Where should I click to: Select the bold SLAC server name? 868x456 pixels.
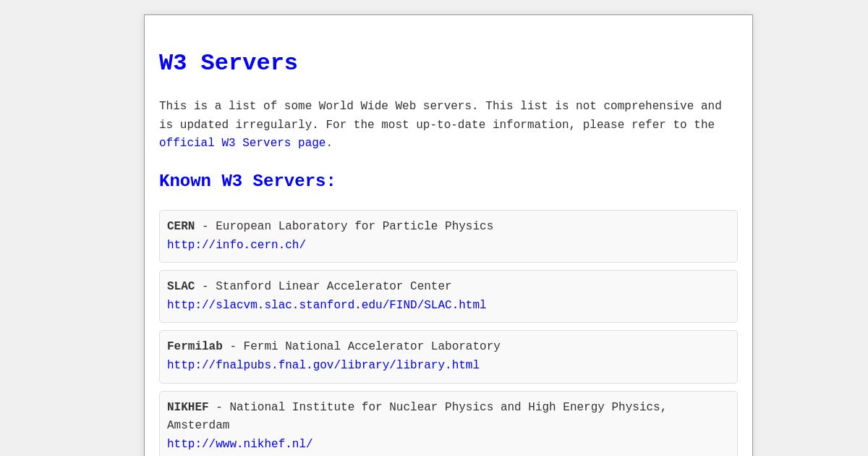[x=181, y=287]
